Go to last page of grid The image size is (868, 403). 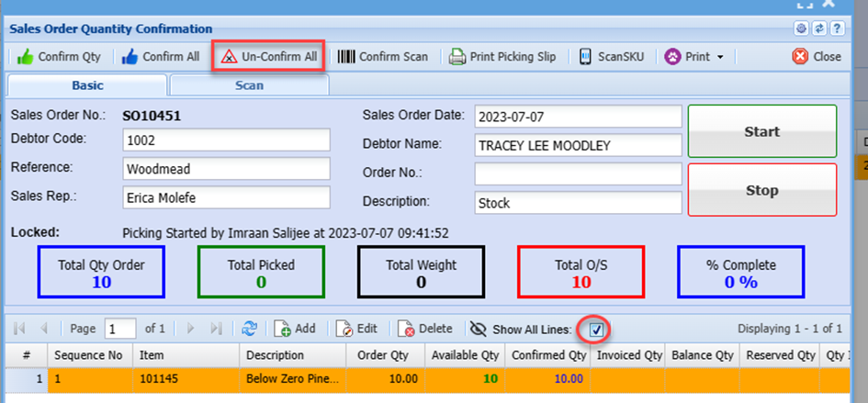(217, 329)
